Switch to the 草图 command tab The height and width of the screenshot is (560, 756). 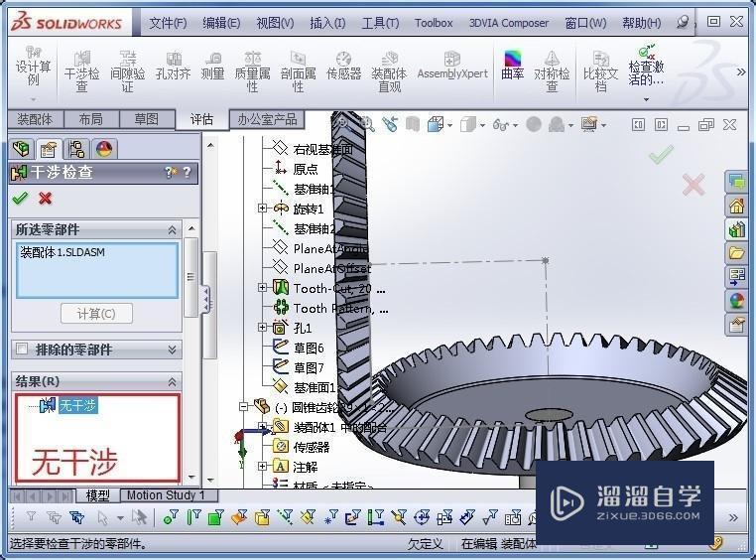point(146,119)
